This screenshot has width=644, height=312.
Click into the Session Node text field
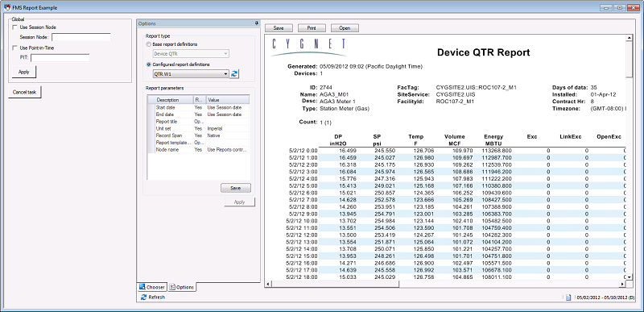pos(81,37)
